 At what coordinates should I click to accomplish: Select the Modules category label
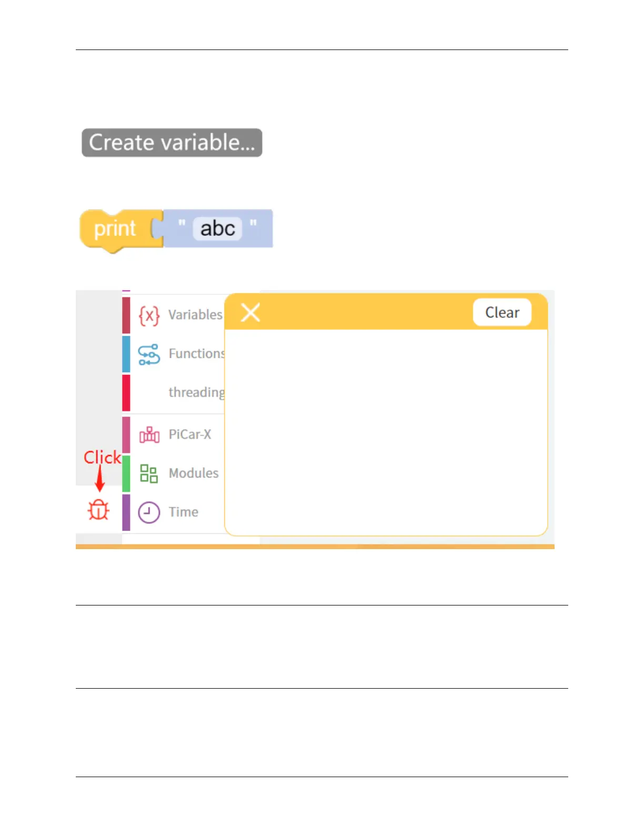pos(194,473)
